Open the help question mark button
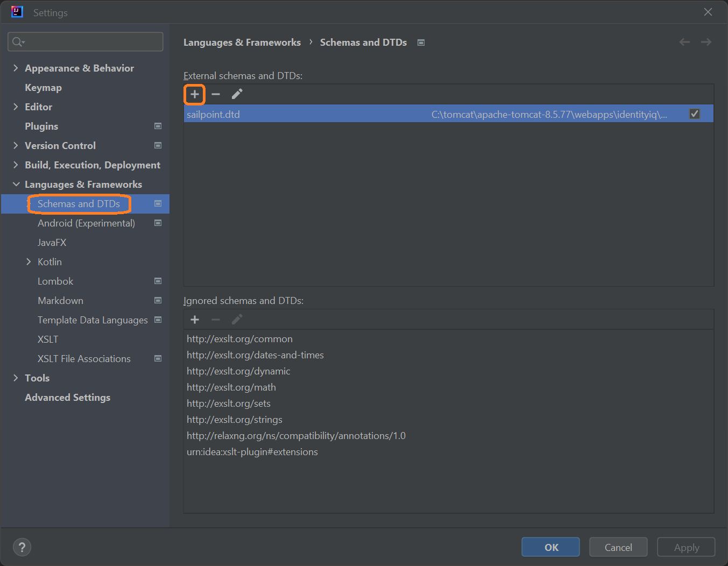 pyautogui.click(x=22, y=547)
